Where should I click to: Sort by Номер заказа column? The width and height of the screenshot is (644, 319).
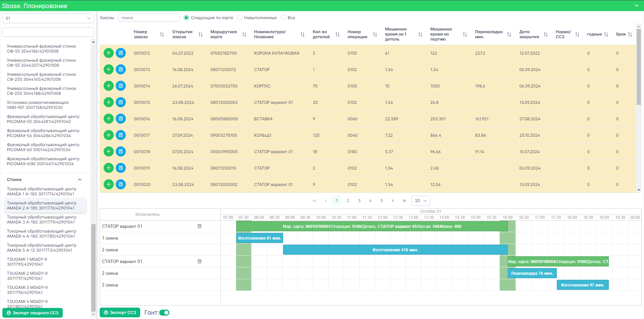(162, 35)
